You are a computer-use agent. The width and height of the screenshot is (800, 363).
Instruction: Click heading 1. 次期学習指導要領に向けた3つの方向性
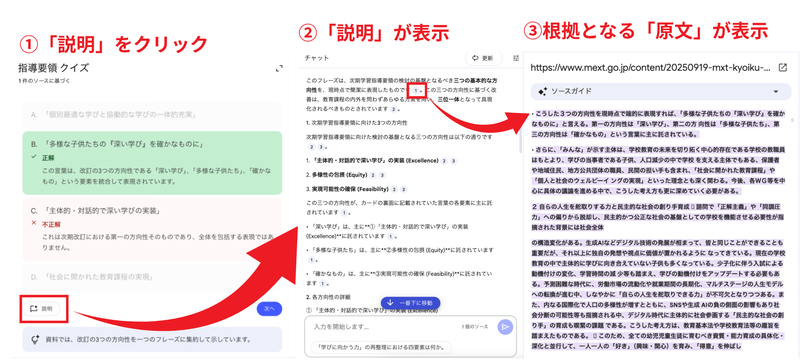[x=356, y=123]
